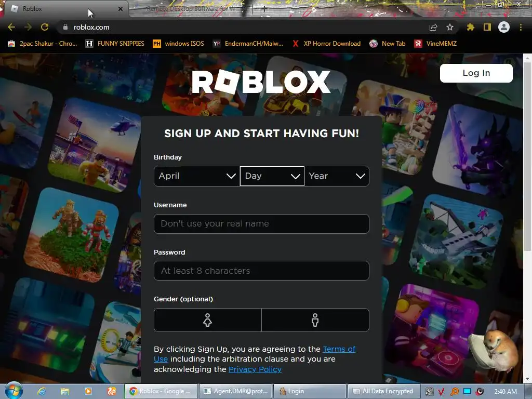Toggle the Chrome side panel
This screenshot has width=532, height=399.
click(x=487, y=27)
